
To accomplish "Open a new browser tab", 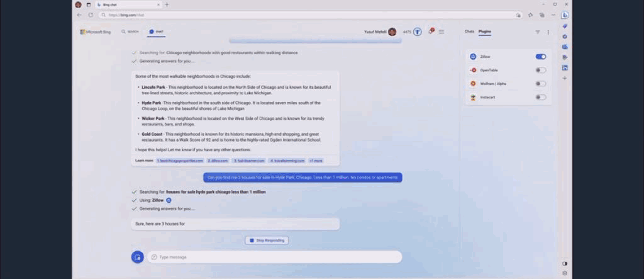I will pyautogui.click(x=167, y=4).
